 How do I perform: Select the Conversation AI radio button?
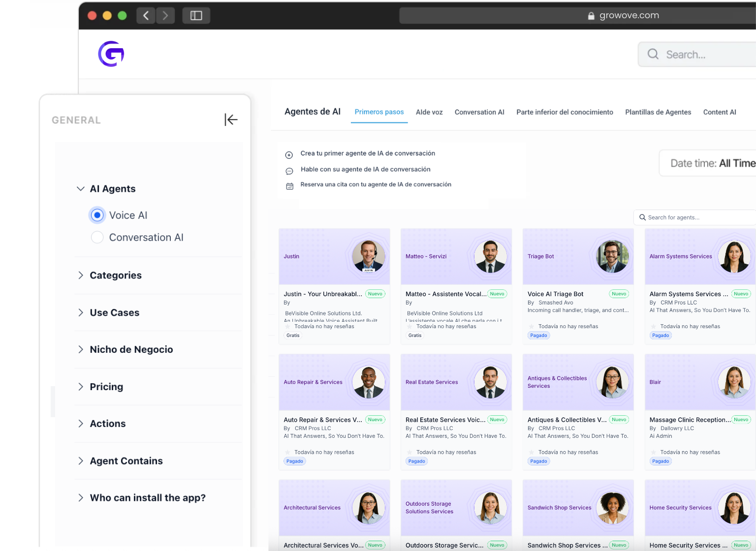(x=97, y=238)
